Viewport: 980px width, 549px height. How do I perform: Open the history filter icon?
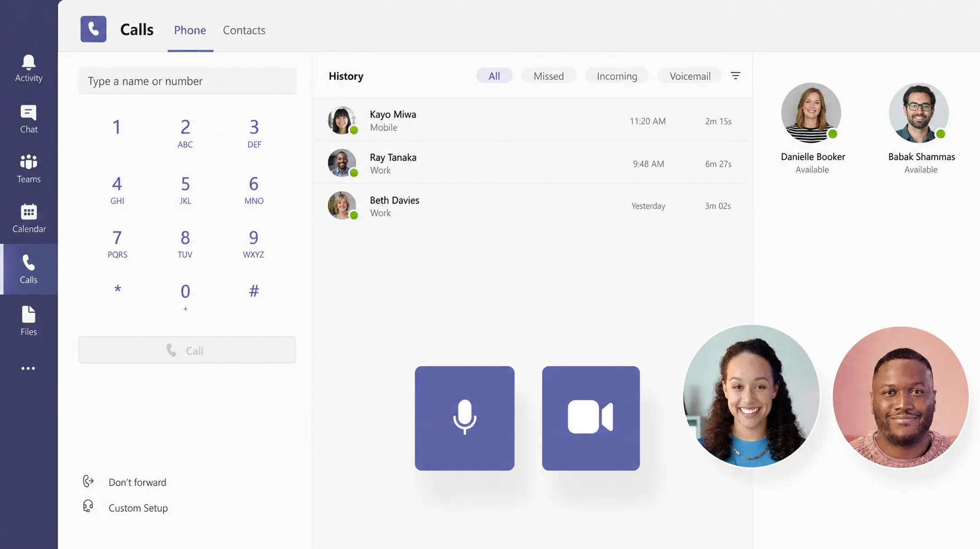click(x=735, y=76)
